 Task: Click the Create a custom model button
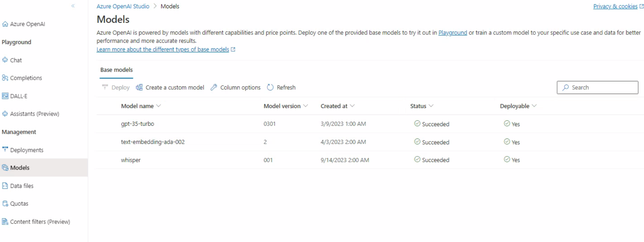tap(170, 87)
